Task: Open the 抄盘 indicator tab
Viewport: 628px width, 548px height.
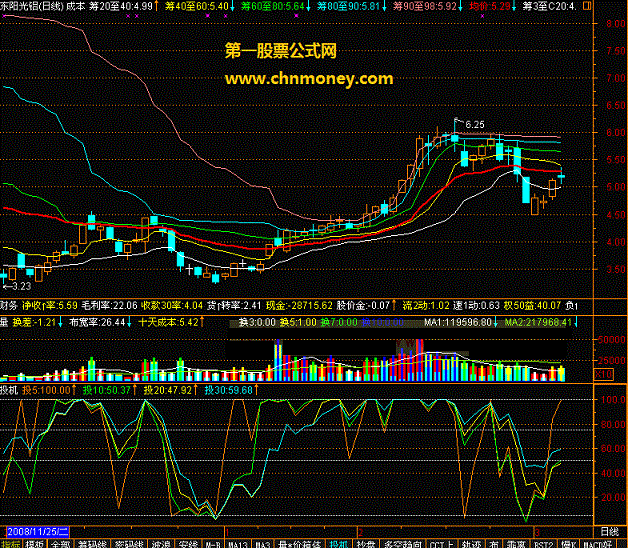Action: (366, 544)
